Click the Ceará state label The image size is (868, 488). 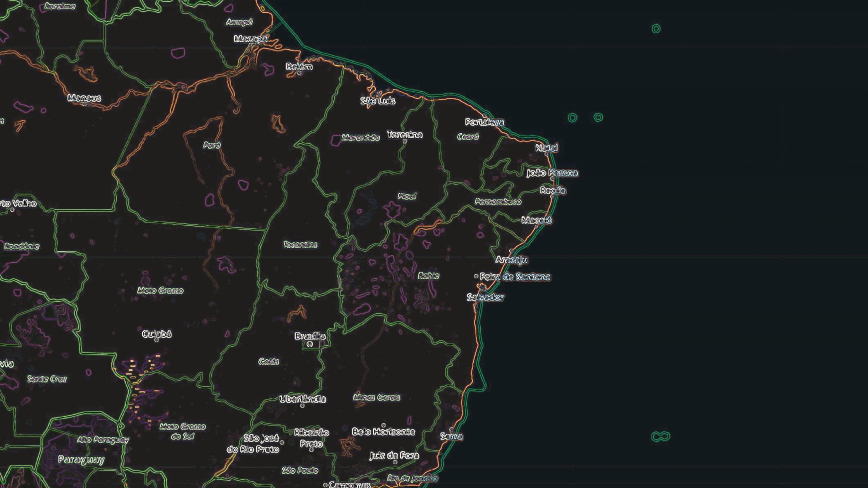pos(468,137)
